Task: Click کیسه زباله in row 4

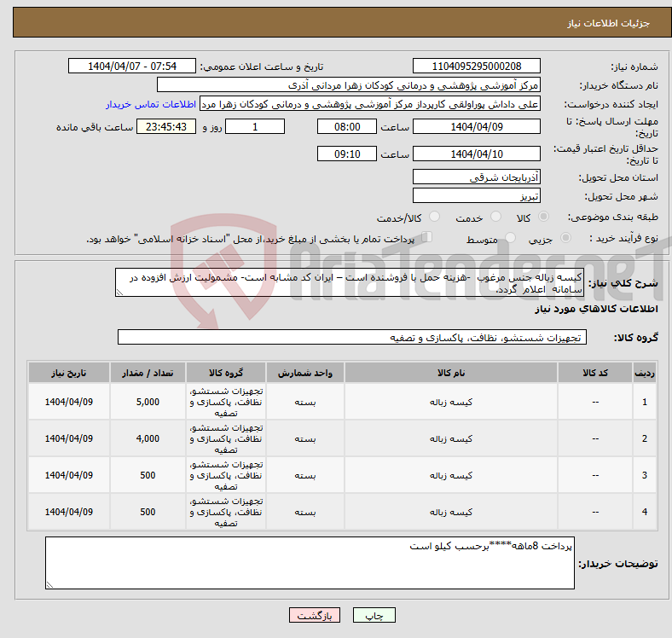Action: (x=451, y=512)
